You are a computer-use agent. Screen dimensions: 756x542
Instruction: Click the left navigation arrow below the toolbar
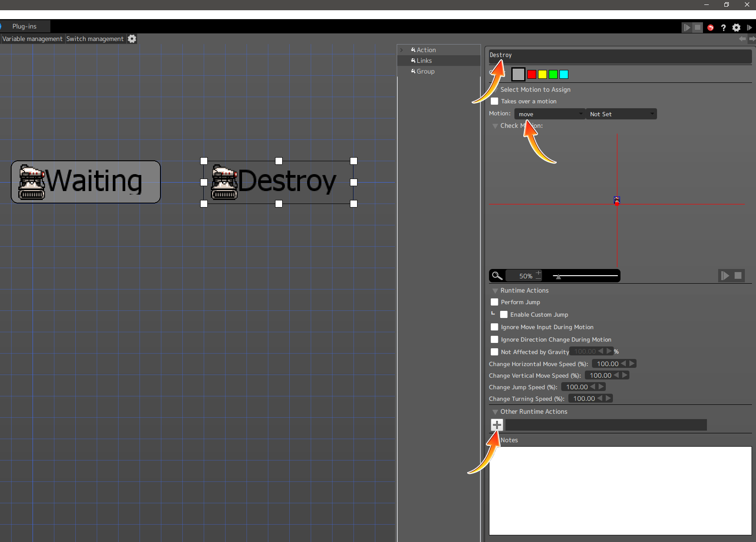point(742,39)
